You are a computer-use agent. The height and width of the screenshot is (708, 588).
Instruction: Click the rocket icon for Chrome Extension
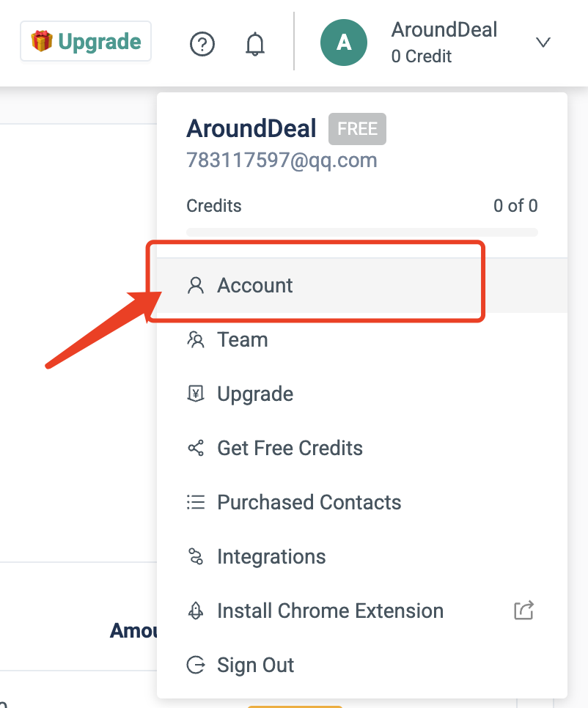(x=196, y=611)
